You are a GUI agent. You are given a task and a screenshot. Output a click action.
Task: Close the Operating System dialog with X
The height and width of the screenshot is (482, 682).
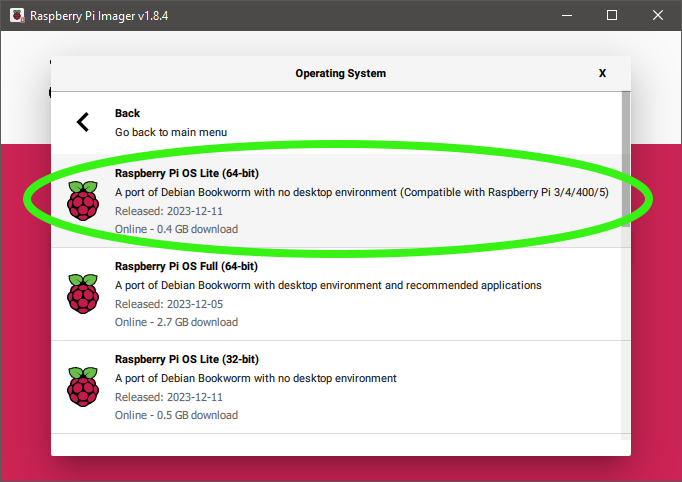coord(602,73)
